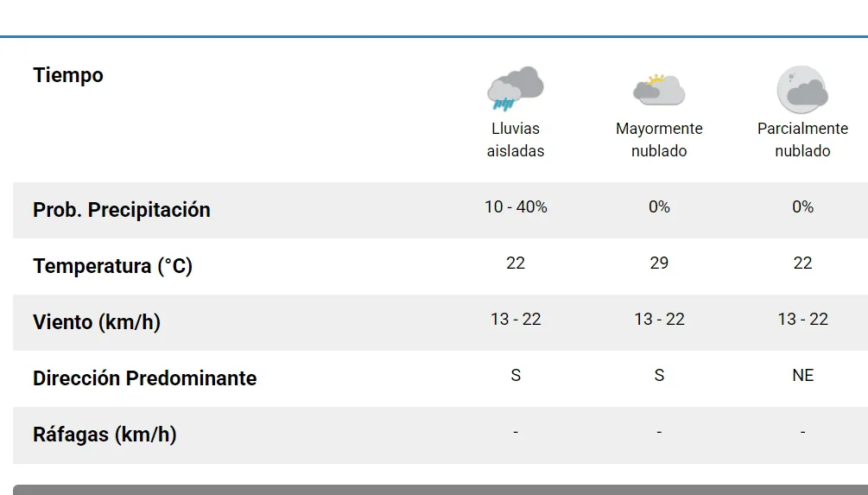This screenshot has width=868, height=495.
Task: Click the "Dirección Predominante" row label
Action: point(144,378)
